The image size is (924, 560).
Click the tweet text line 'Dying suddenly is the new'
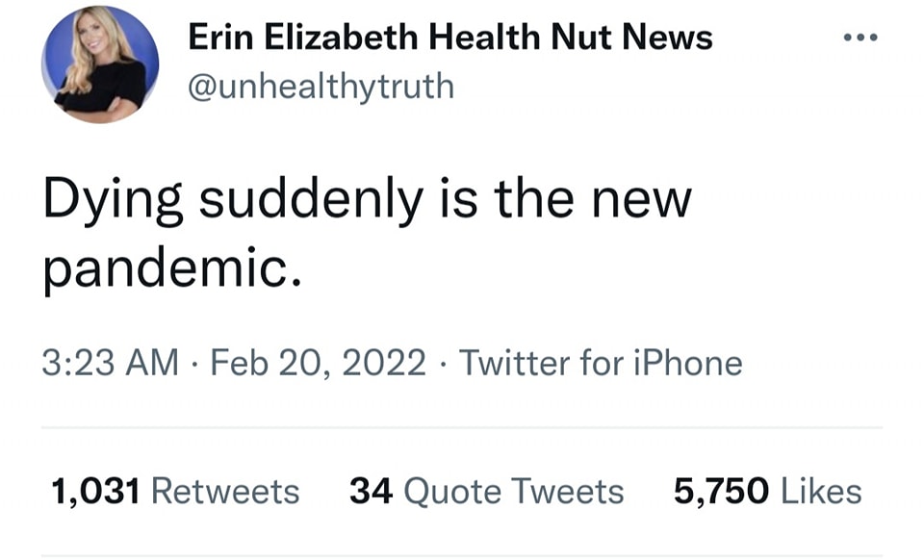pos(367,200)
